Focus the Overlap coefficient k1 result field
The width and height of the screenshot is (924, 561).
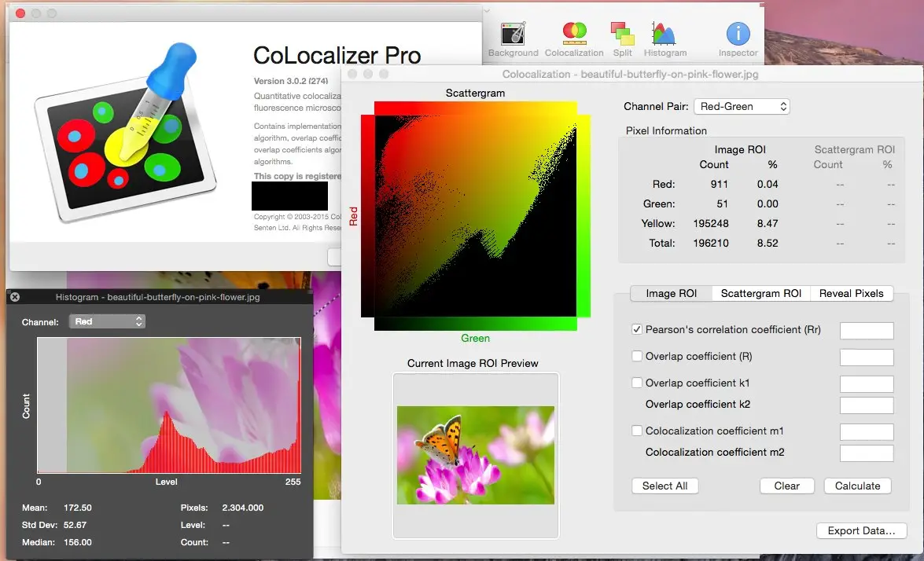(867, 383)
